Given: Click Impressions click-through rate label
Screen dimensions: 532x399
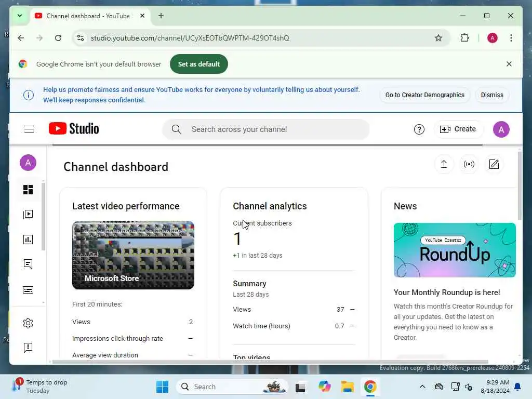Looking at the screenshot, I should pyautogui.click(x=118, y=339).
